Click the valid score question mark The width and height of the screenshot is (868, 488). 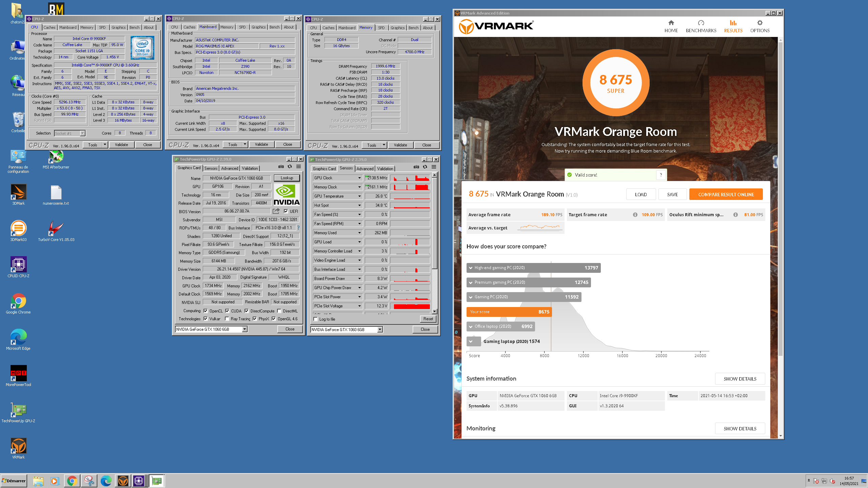pos(661,175)
